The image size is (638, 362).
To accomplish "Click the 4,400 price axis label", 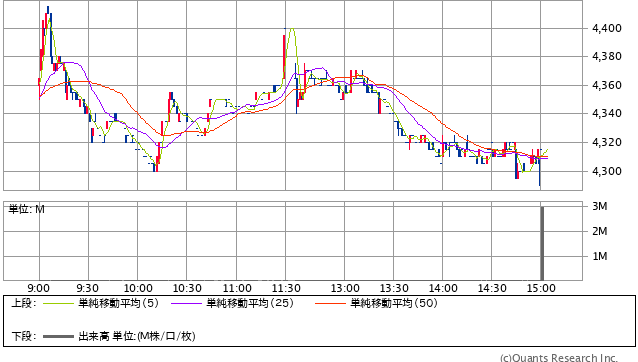I will click(607, 28).
